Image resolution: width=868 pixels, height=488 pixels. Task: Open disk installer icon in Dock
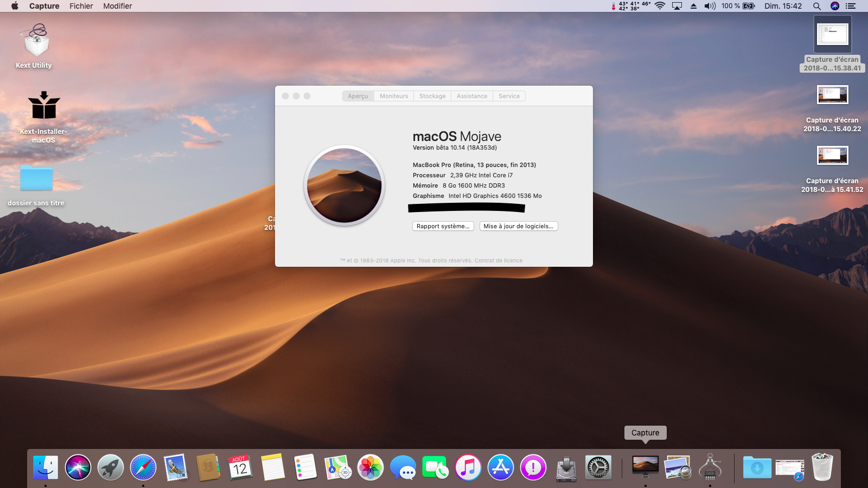pos(566,467)
